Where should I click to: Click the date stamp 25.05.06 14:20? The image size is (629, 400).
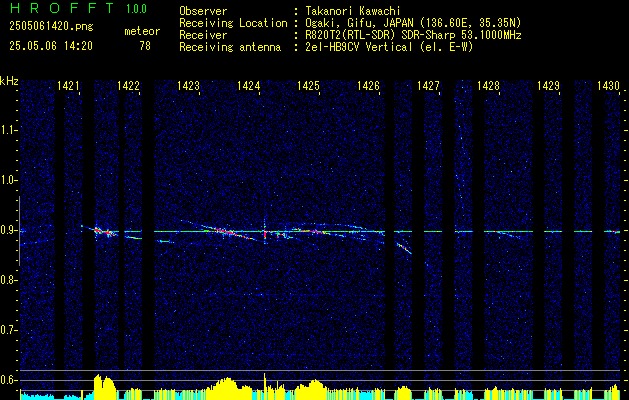tap(51, 46)
